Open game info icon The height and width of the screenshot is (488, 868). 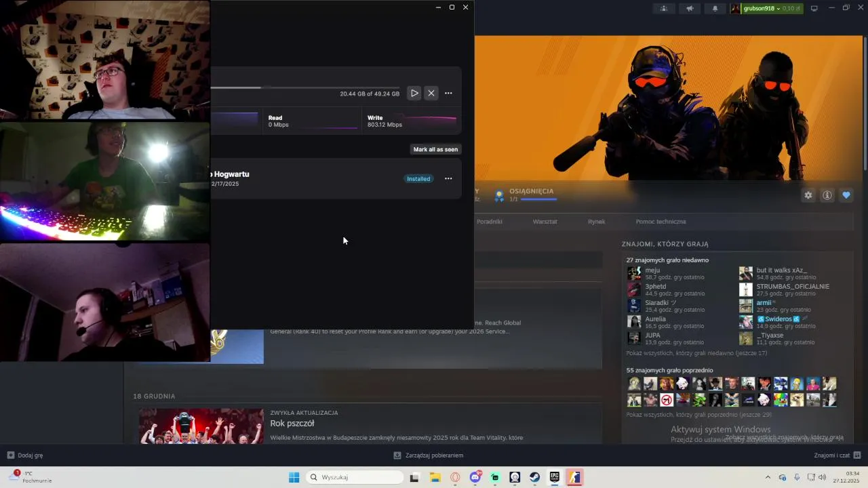pos(827,195)
